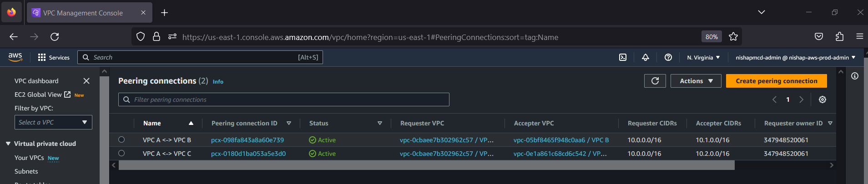The height and width of the screenshot is (184, 868).
Task: Open the N. Virginia region menu
Action: click(x=703, y=58)
